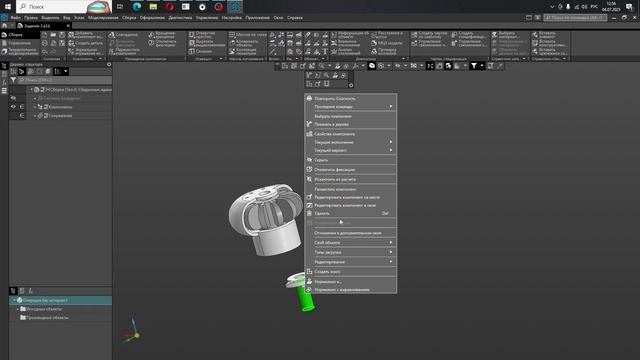Choose Delete from the context menu
640x360 pixels.
tap(351, 213)
